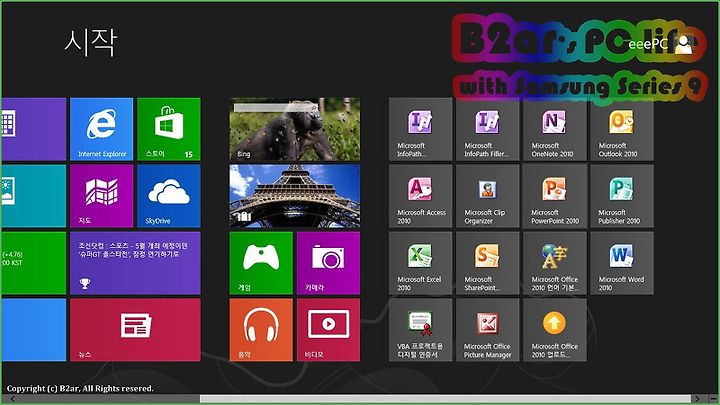The width and height of the screenshot is (720, 405).
Task: Open the green finance tile showing KST
Action: (x=34, y=263)
